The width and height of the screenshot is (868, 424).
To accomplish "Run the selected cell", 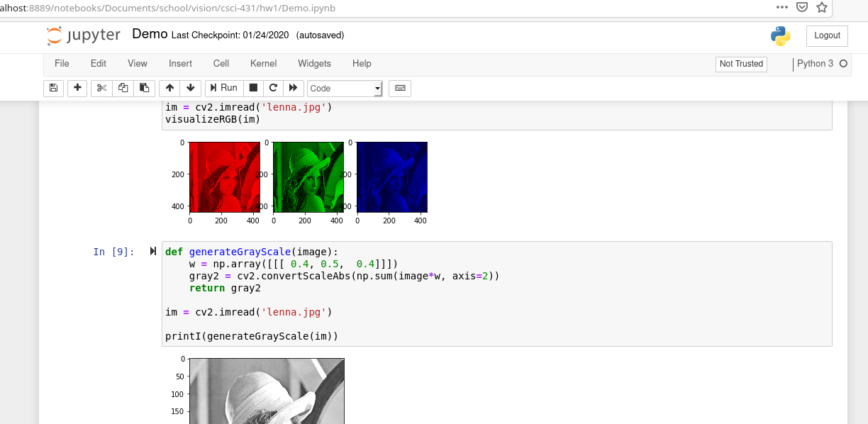I will click(x=223, y=88).
